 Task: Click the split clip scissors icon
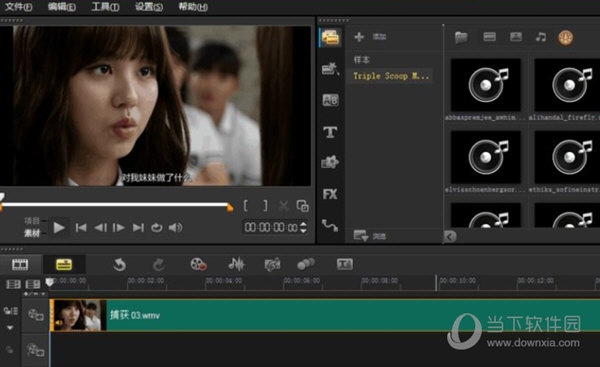point(284,206)
